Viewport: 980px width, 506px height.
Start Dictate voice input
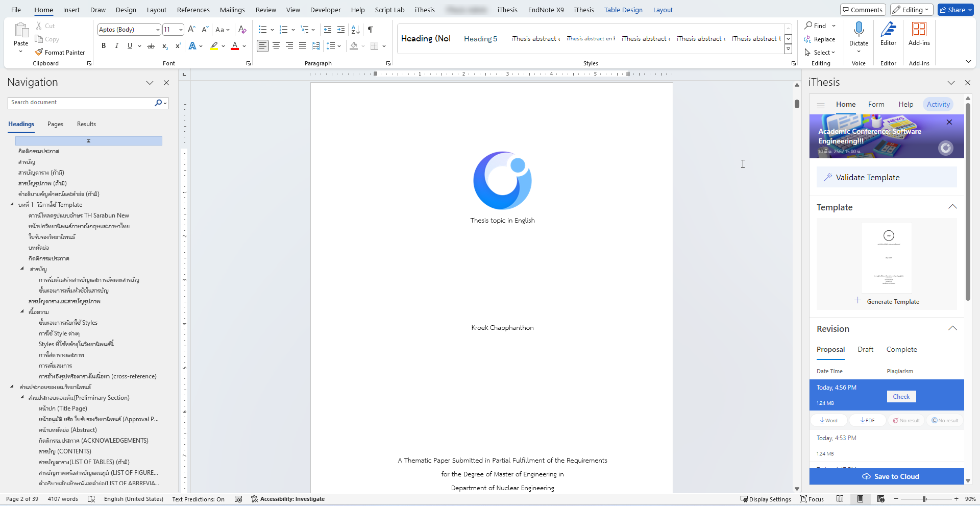tap(859, 34)
